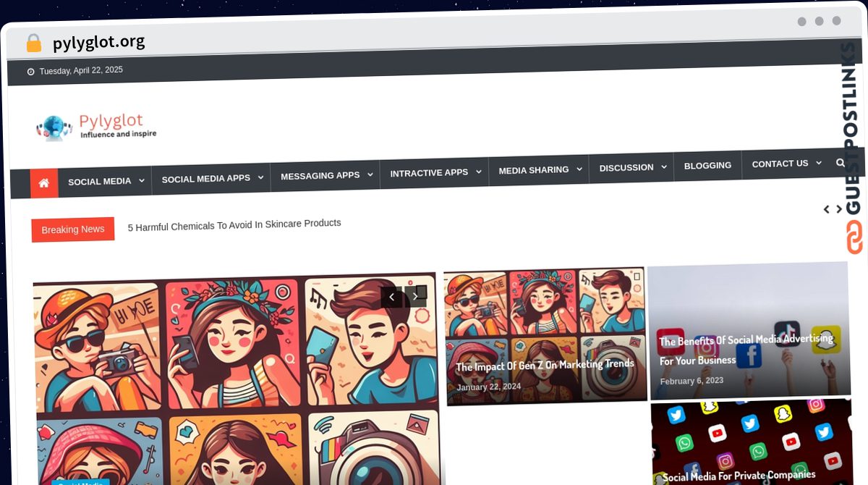Click the Pylyglot globe logo
This screenshot has height=485, width=868.
pos(54,127)
